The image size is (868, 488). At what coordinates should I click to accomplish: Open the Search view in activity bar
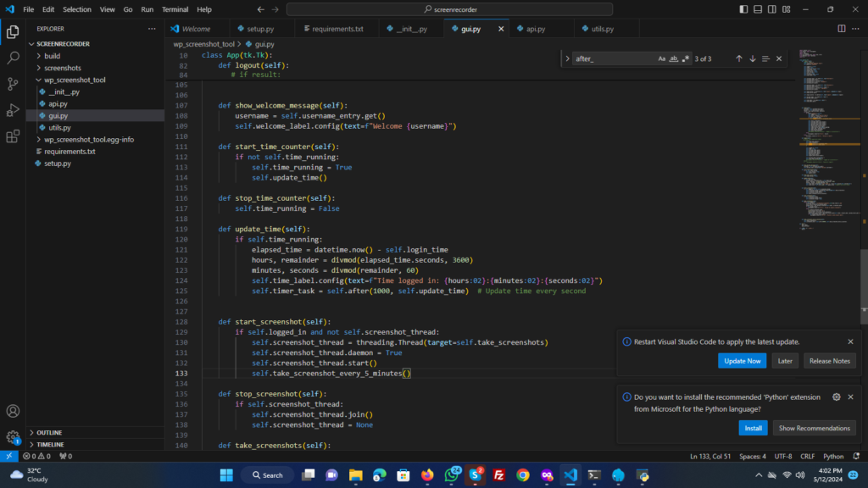pyautogui.click(x=13, y=58)
